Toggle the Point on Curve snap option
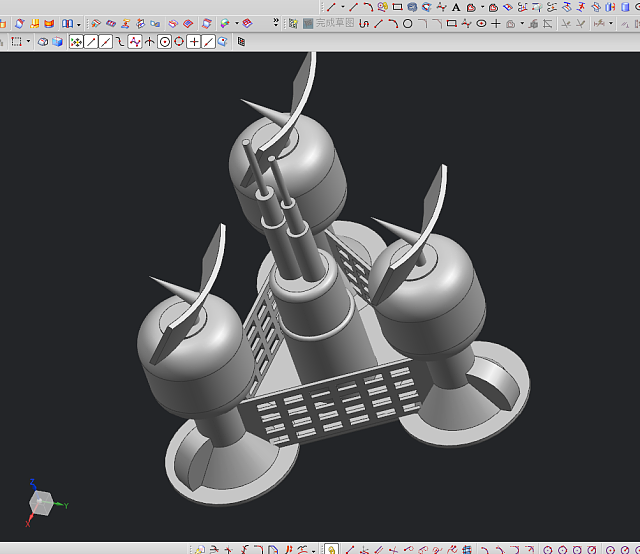Image resolution: width=640 pixels, height=554 pixels. tap(209, 42)
